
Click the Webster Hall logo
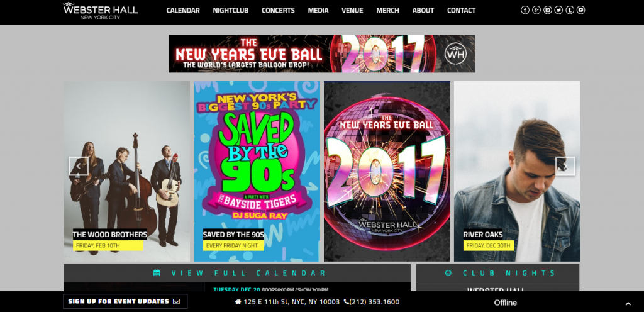pos(100,11)
